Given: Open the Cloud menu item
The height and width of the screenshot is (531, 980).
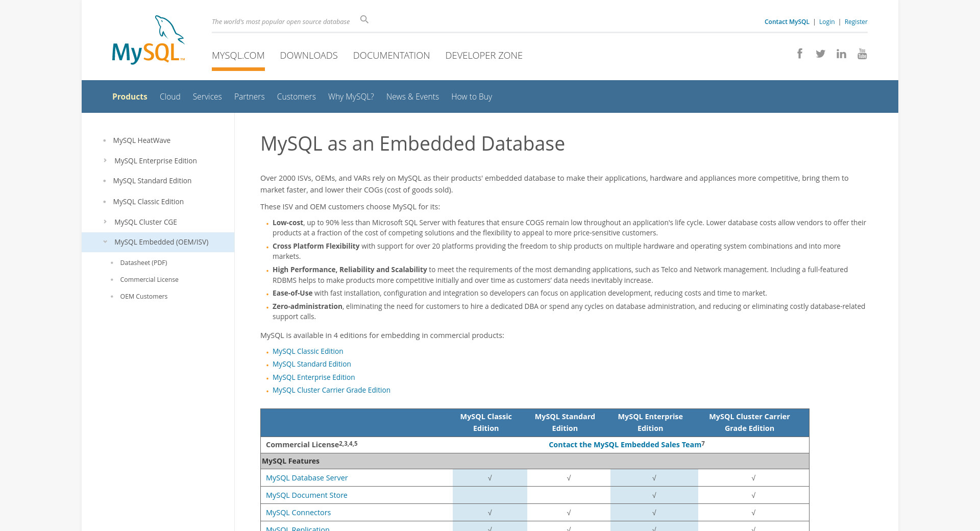Looking at the screenshot, I should tap(170, 96).
